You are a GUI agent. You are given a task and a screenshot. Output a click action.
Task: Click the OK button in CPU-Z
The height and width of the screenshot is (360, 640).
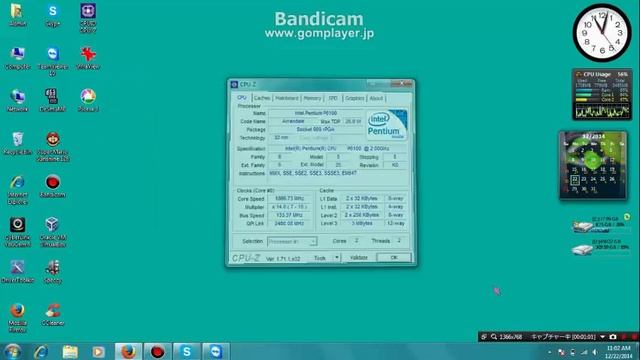[x=394, y=258]
